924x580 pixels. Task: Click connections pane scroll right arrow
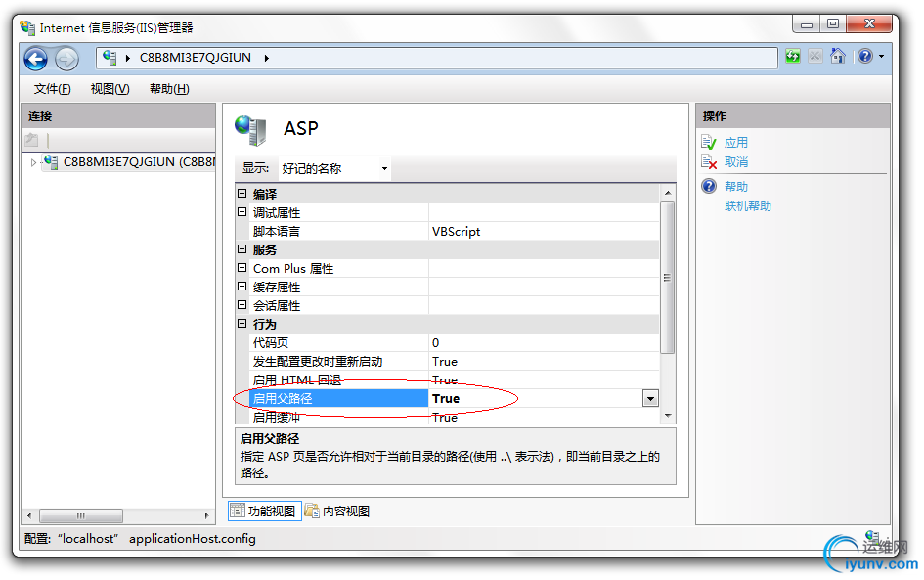207,515
